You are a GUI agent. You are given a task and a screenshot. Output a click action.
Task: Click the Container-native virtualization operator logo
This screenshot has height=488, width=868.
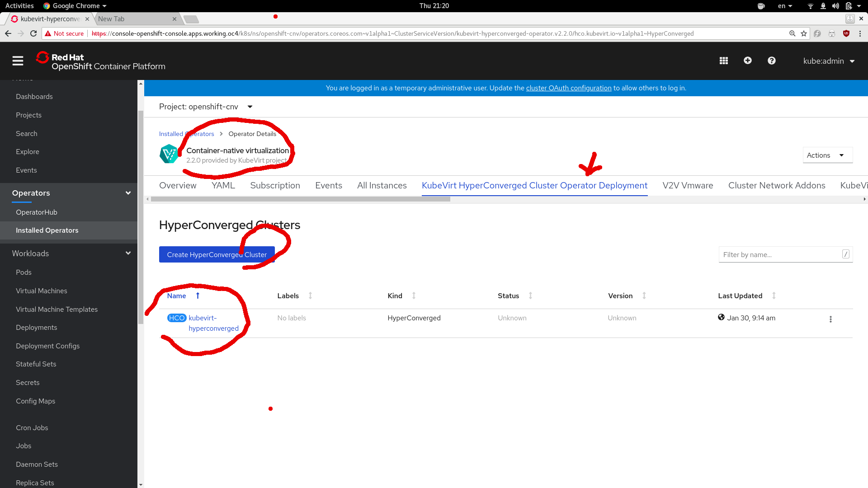pos(169,154)
